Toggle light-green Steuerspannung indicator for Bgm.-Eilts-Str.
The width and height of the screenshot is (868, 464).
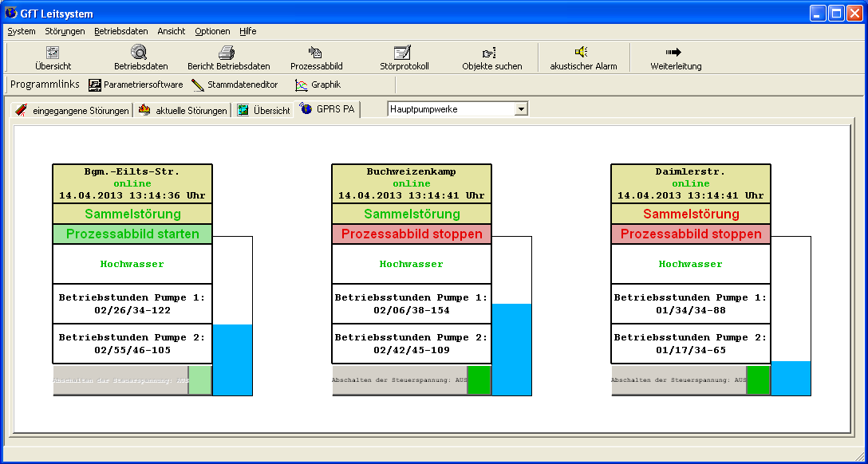[200, 380]
